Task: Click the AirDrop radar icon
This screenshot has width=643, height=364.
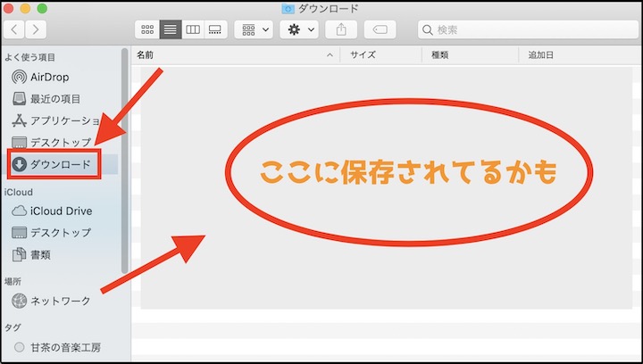Action: 20,77
